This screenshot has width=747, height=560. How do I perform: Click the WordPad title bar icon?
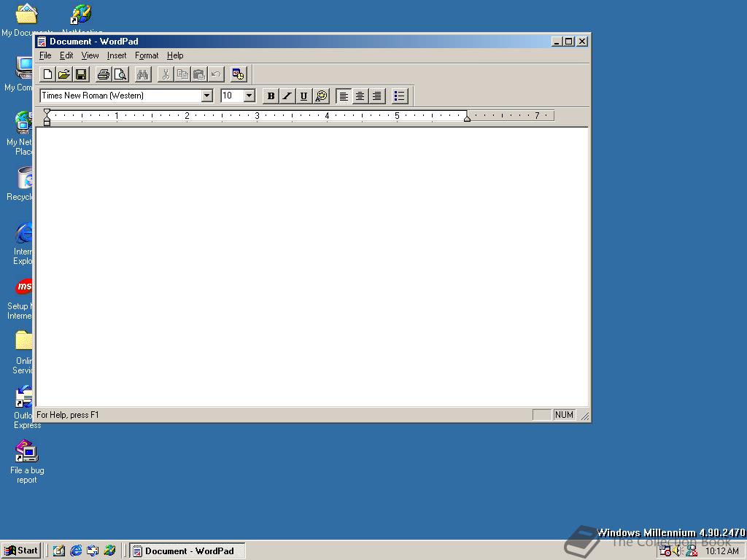[x=42, y=42]
